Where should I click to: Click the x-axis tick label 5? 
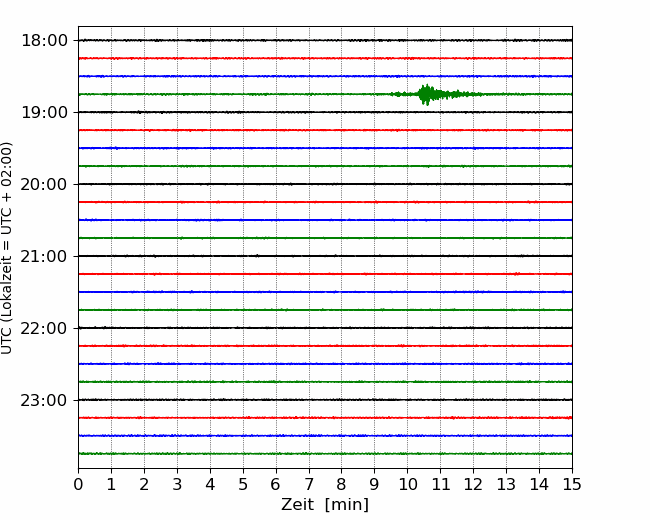coord(243,484)
